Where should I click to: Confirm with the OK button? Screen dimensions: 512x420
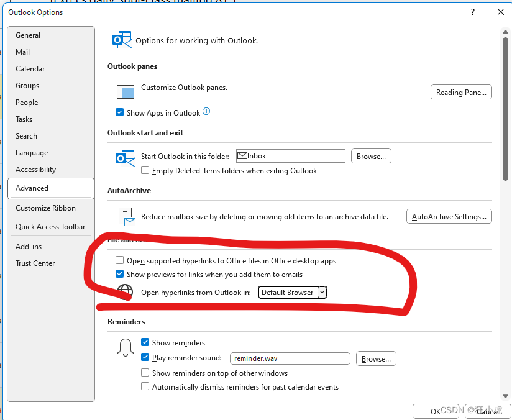(x=436, y=411)
